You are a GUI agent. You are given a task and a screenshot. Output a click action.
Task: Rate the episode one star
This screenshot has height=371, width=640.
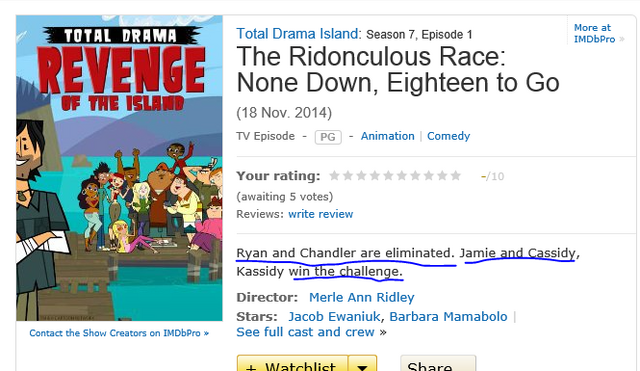334,176
